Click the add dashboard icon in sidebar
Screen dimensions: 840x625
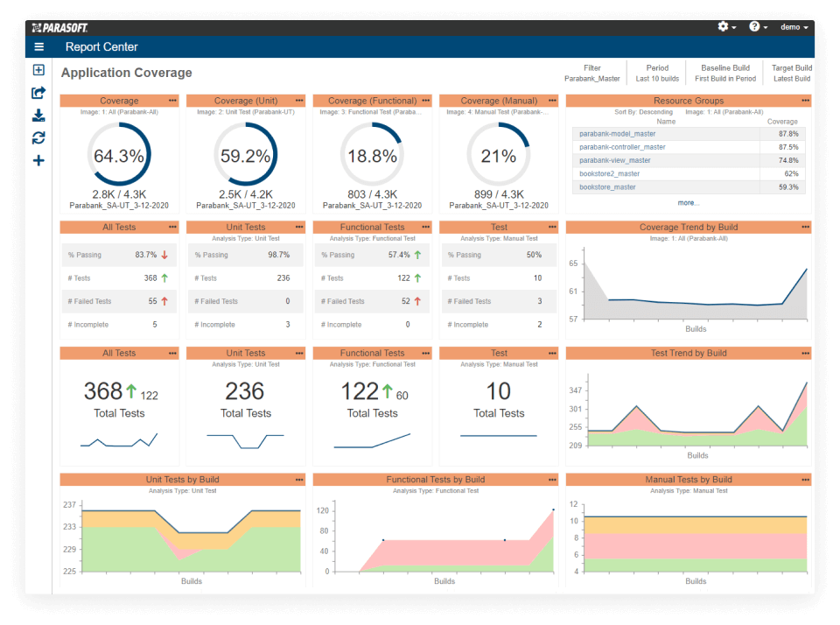click(x=38, y=70)
